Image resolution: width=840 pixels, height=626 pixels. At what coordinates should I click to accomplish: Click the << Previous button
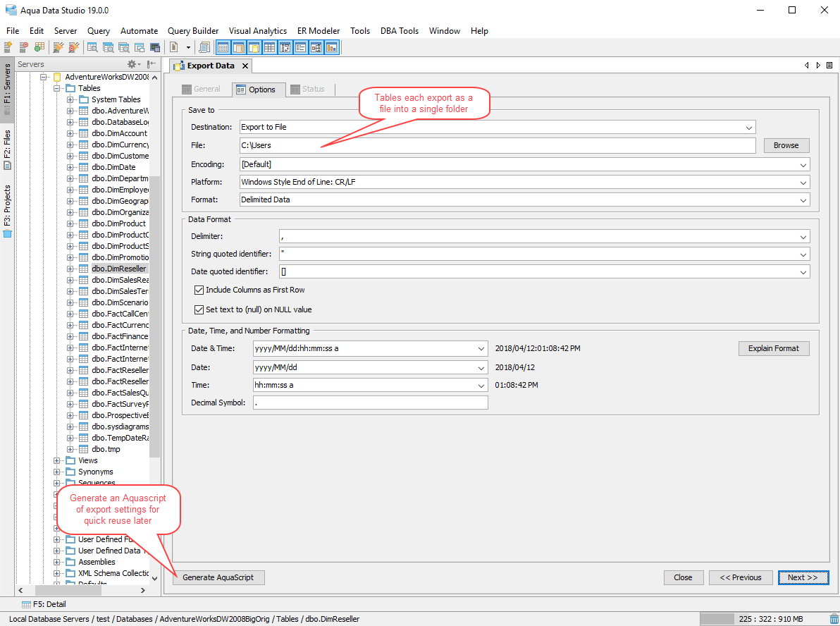741,577
